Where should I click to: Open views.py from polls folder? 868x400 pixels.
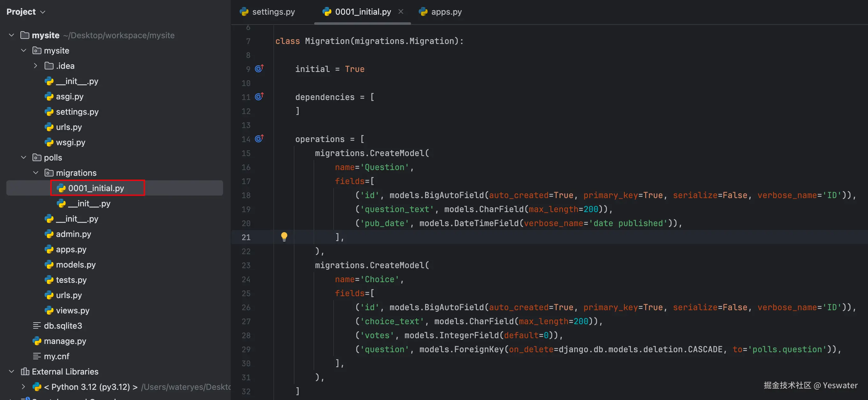coord(72,311)
